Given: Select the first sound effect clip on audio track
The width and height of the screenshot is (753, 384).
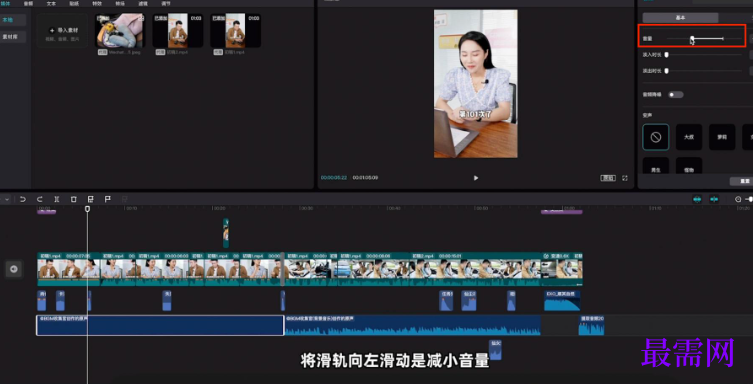Looking at the screenshot, I should 42,300.
